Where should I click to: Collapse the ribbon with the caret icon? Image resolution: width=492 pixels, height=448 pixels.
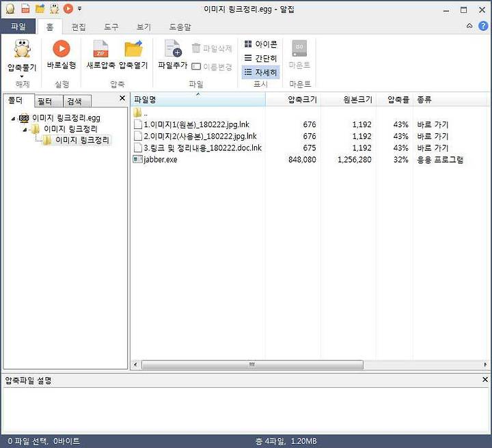click(469, 26)
